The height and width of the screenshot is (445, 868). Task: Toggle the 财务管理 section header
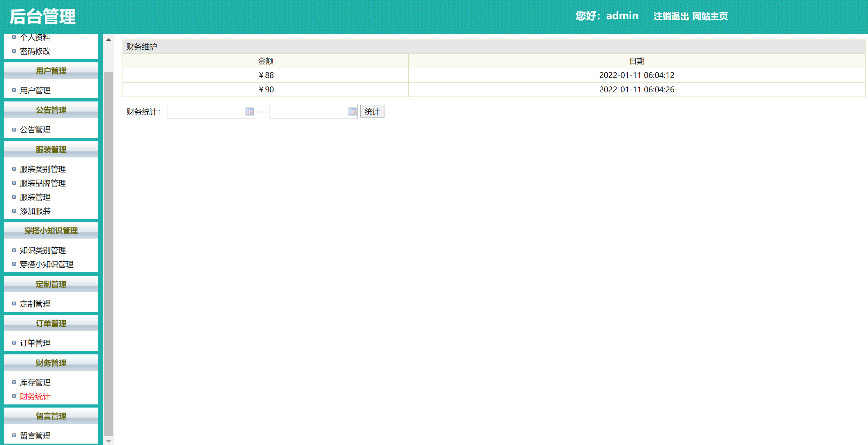coord(51,363)
